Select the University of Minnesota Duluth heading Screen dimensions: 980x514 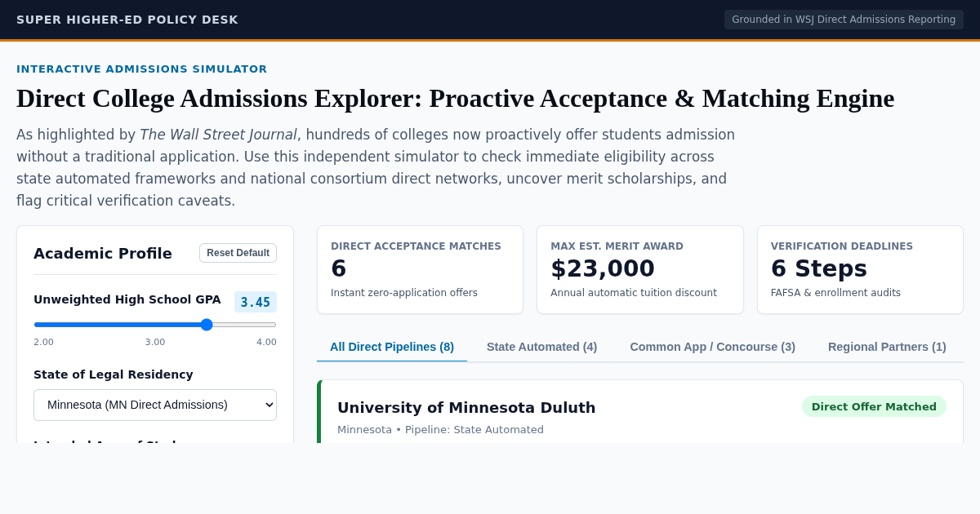click(466, 407)
